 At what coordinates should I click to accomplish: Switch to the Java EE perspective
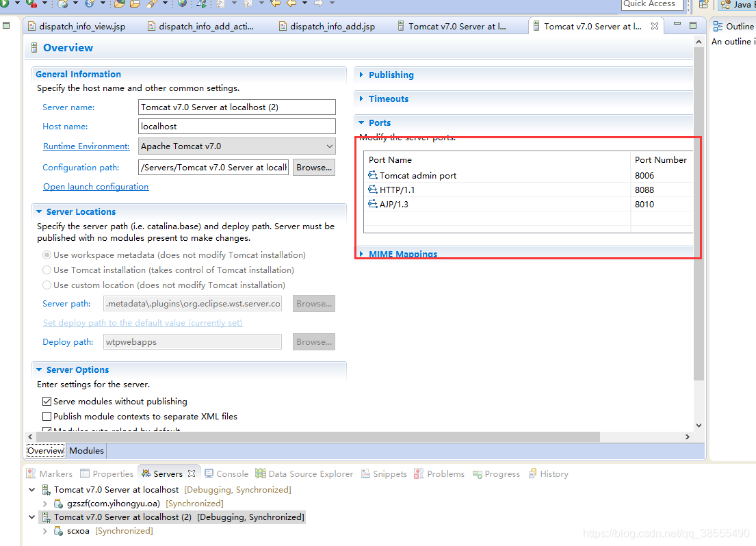coord(738,4)
